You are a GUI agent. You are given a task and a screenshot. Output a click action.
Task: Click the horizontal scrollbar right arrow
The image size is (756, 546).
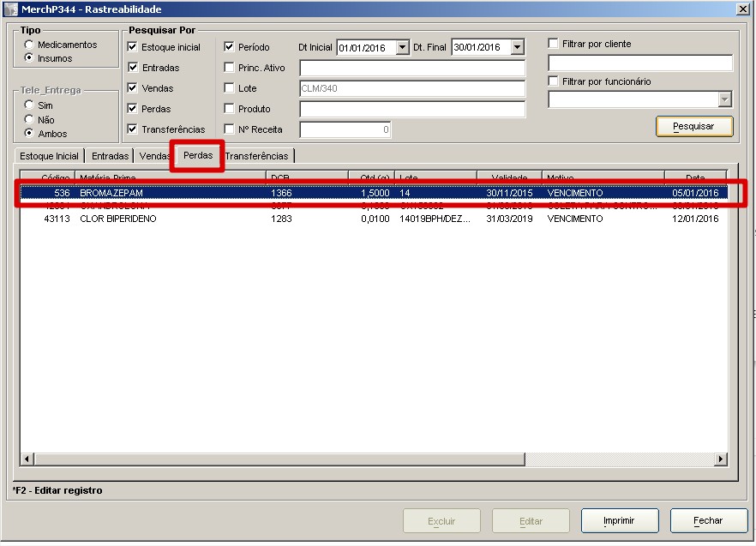tap(721, 459)
